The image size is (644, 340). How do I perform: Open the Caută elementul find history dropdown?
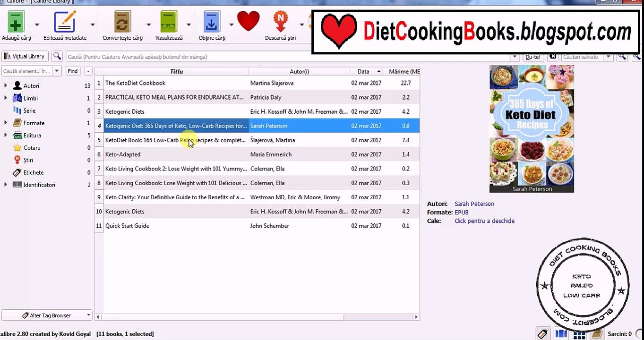(57, 71)
